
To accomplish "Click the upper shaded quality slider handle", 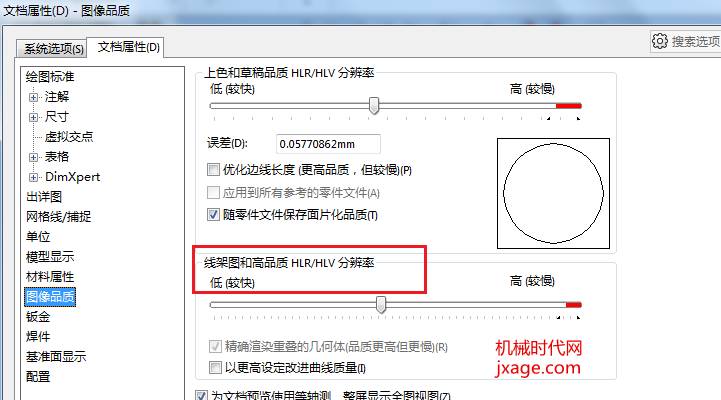I will coord(374,106).
